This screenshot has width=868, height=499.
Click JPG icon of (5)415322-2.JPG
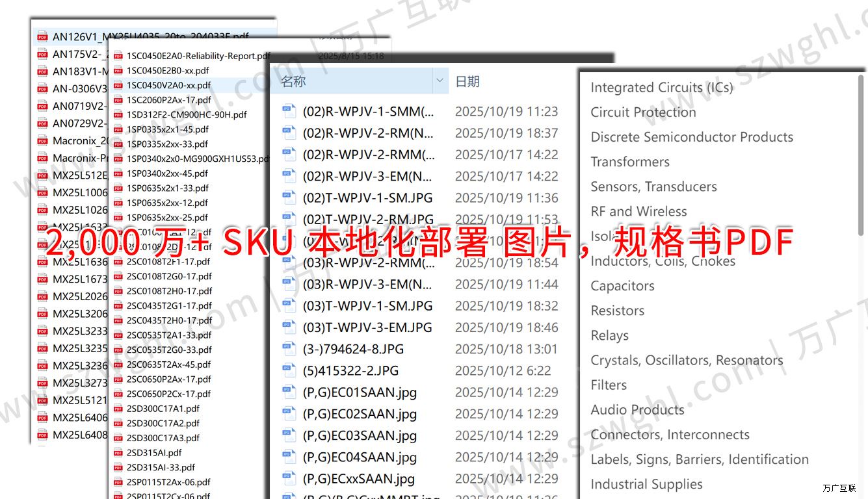coord(289,371)
